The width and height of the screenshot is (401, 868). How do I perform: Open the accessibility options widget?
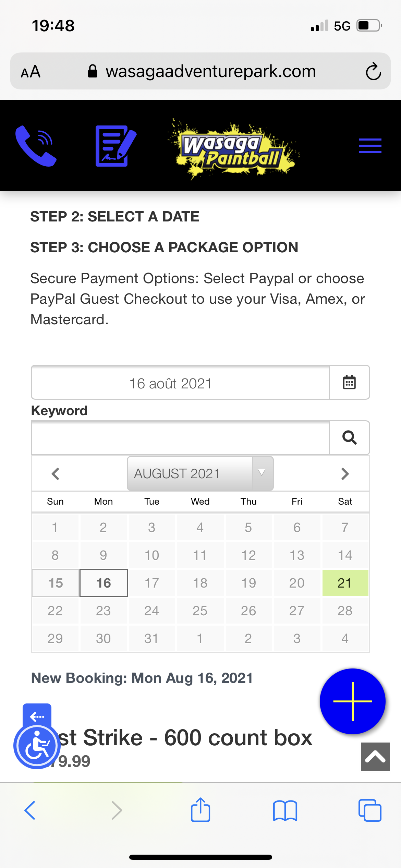(37, 745)
